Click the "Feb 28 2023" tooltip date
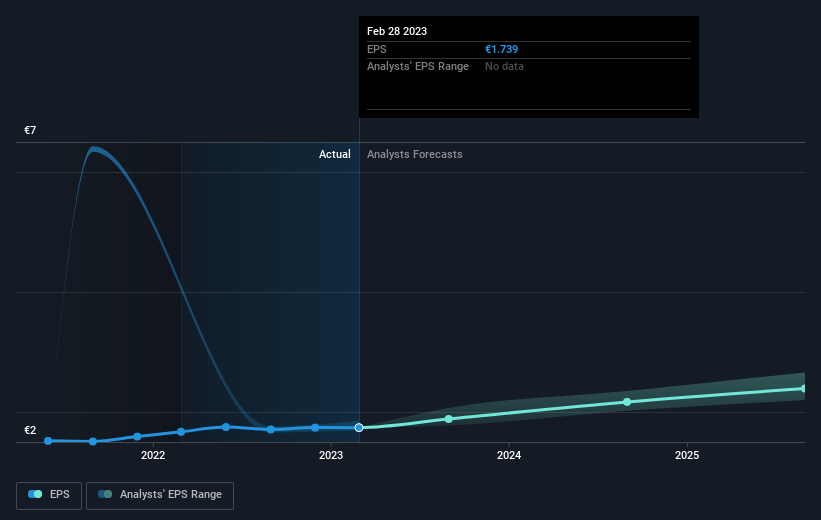This screenshot has width=821, height=520. click(x=397, y=31)
